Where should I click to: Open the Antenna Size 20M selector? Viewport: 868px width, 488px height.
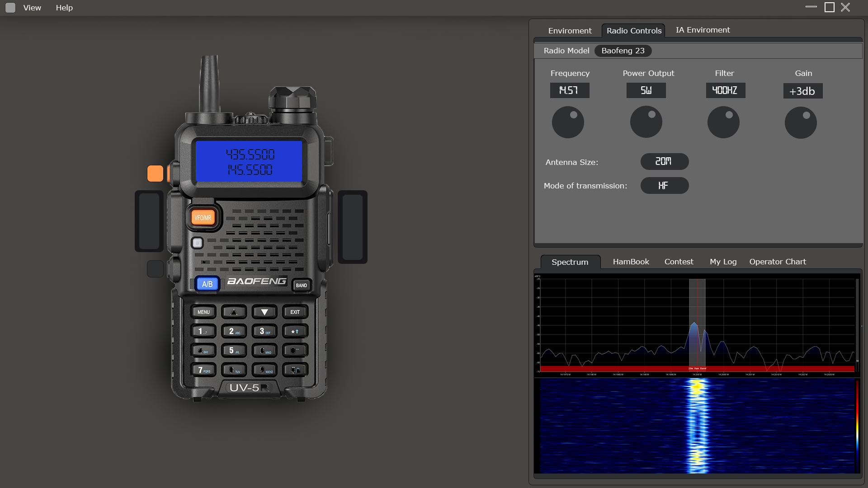664,161
